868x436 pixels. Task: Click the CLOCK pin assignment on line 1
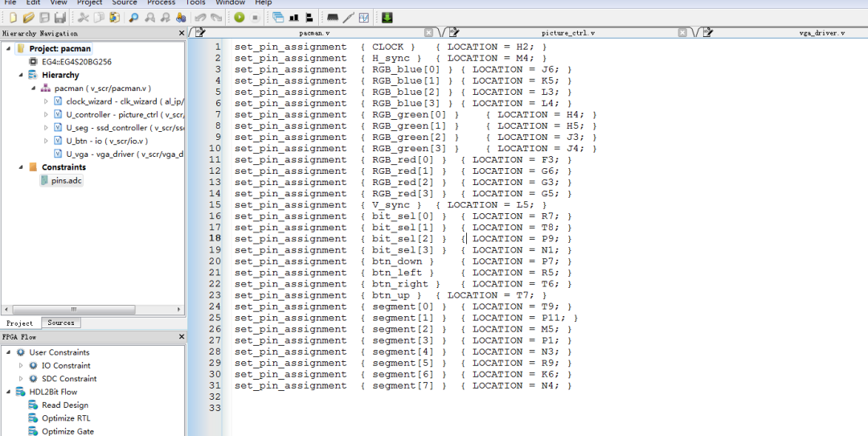coord(391,47)
